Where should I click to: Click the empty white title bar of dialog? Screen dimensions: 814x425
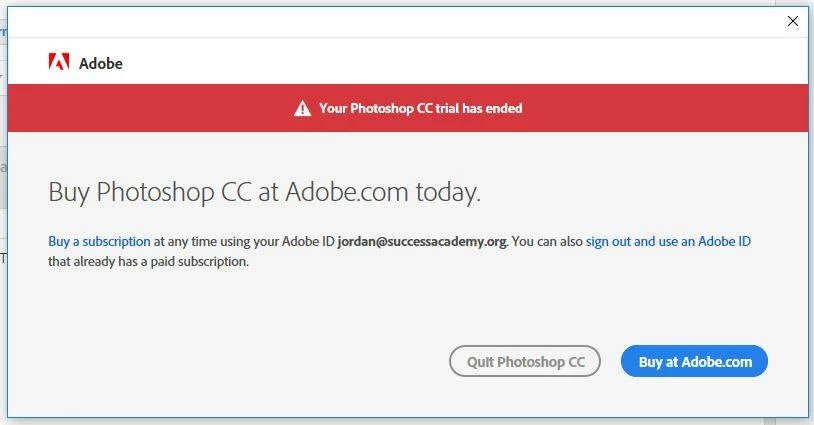click(395, 22)
